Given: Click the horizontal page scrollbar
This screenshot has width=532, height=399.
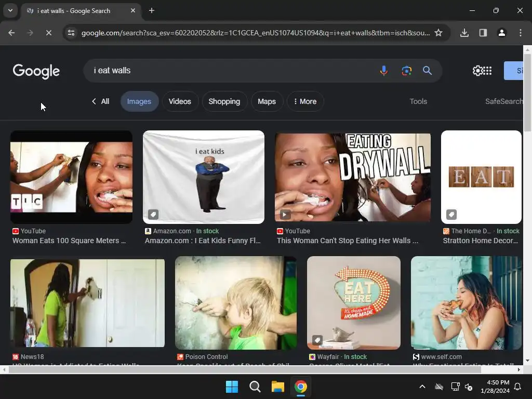Looking at the screenshot, I should (x=245, y=370).
